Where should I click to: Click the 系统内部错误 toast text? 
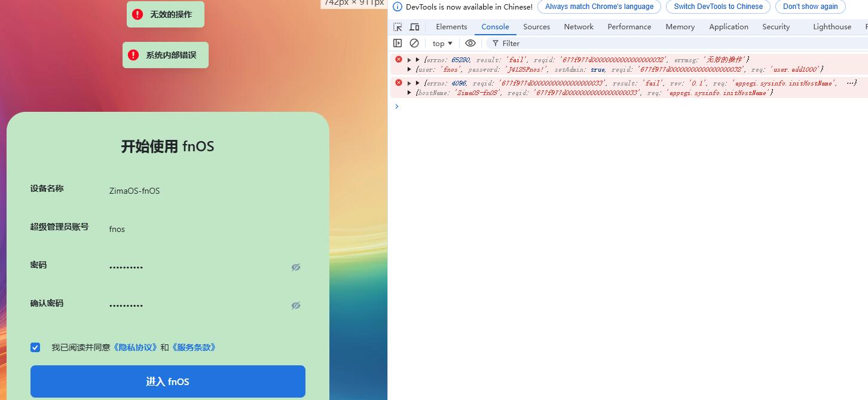(x=171, y=55)
